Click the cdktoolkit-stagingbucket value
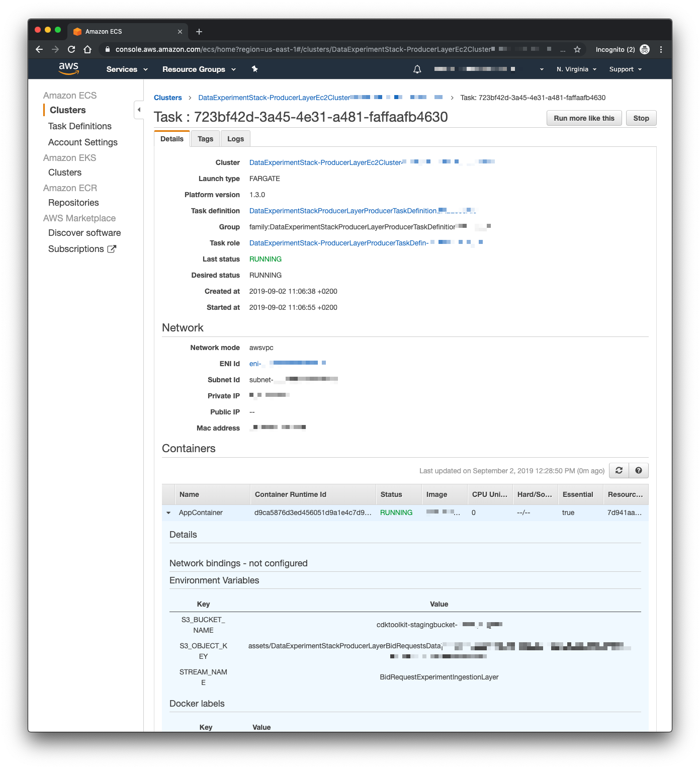This screenshot has height=769, width=700. [439, 625]
